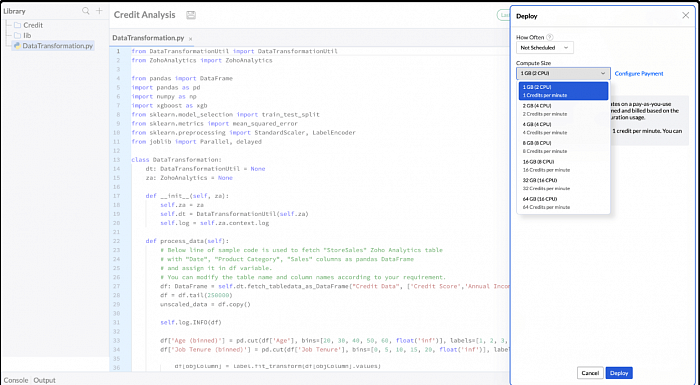Click line number 22 in gutter
This screenshot has width=700, height=385.
click(117, 241)
